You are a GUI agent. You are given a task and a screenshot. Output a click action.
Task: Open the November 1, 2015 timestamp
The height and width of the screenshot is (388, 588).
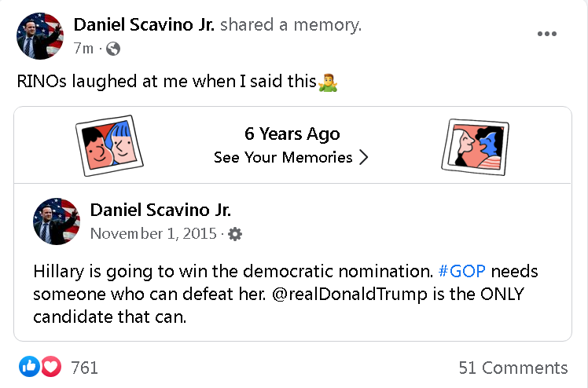tap(153, 234)
